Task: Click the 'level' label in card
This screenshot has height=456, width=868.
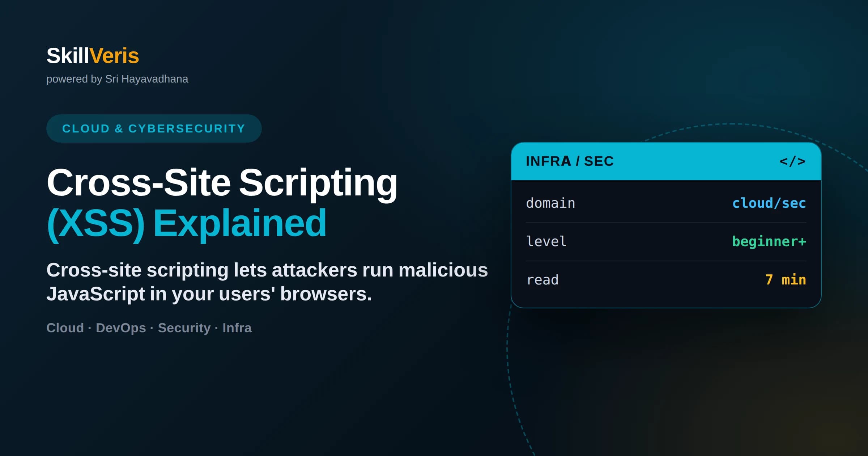Action: (x=546, y=241)
